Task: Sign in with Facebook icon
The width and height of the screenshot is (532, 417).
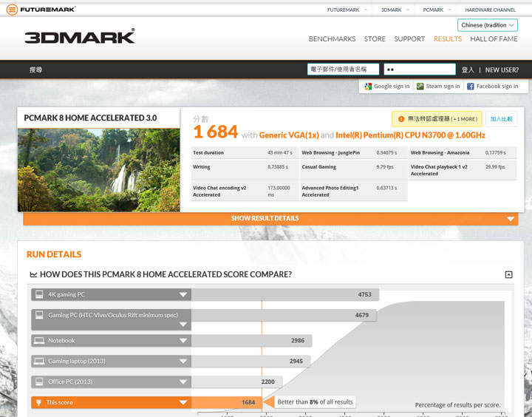Action: (x=471, y=87)
